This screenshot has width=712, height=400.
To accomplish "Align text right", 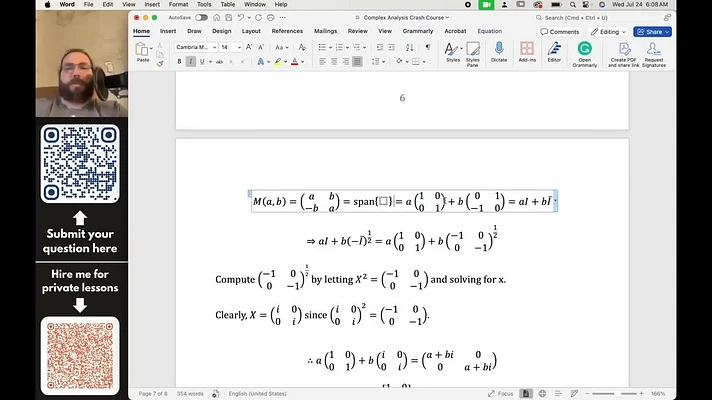I will (x=346, y=61).
